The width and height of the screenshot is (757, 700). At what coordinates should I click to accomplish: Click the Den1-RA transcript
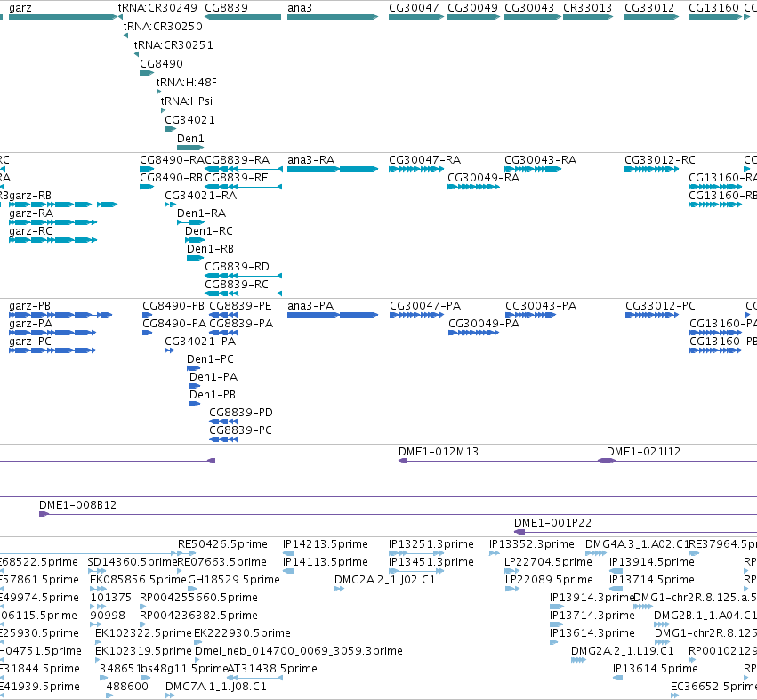(191, 222)
